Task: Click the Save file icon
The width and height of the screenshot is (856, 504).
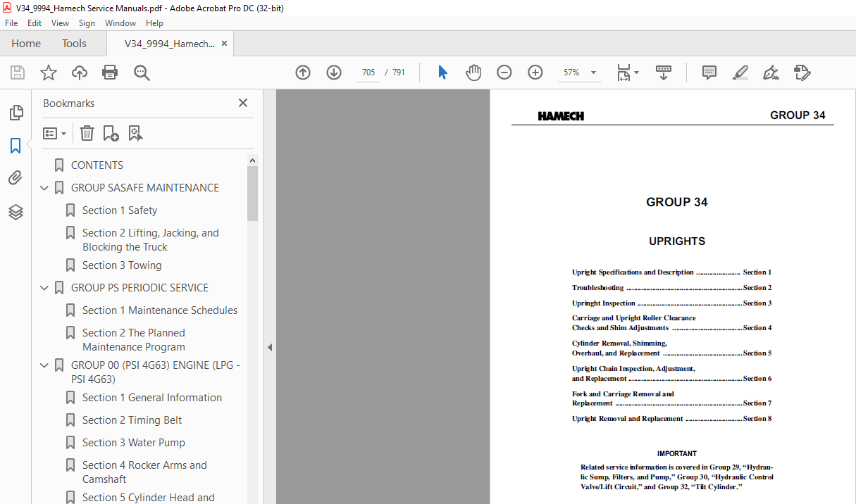Action: click(17, 73)
